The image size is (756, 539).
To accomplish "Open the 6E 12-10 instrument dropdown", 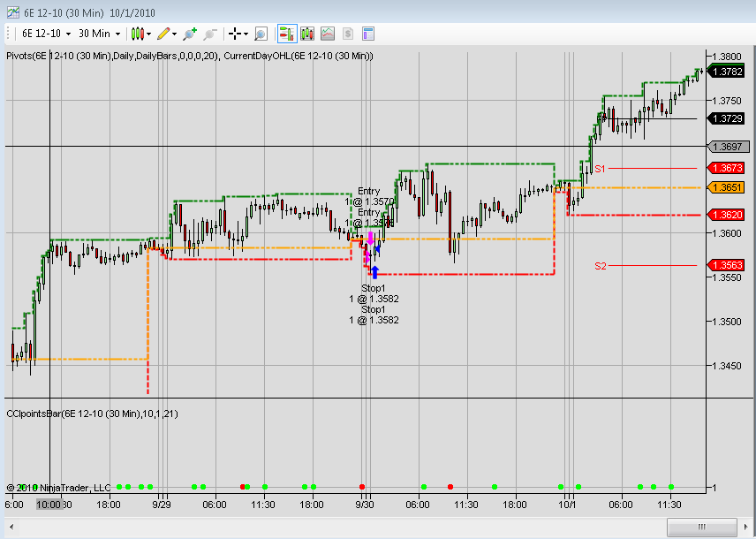I will (x=46, y=34).
